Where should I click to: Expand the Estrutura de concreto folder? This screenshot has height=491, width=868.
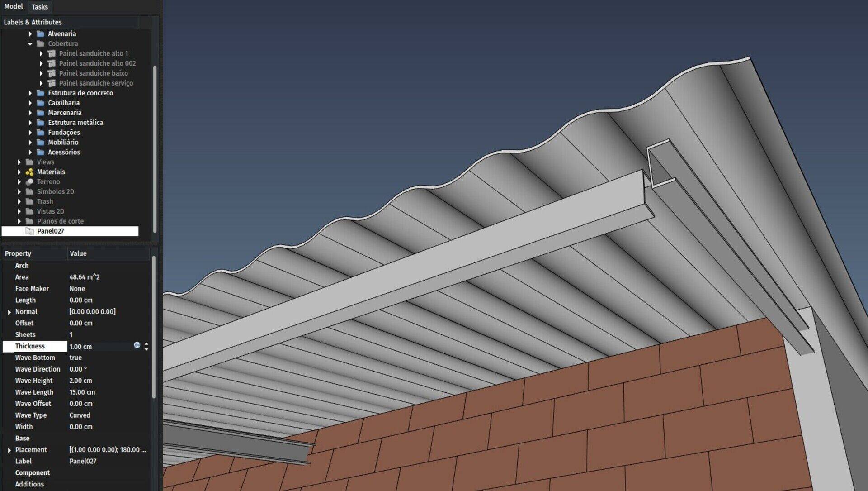point(30,93)
